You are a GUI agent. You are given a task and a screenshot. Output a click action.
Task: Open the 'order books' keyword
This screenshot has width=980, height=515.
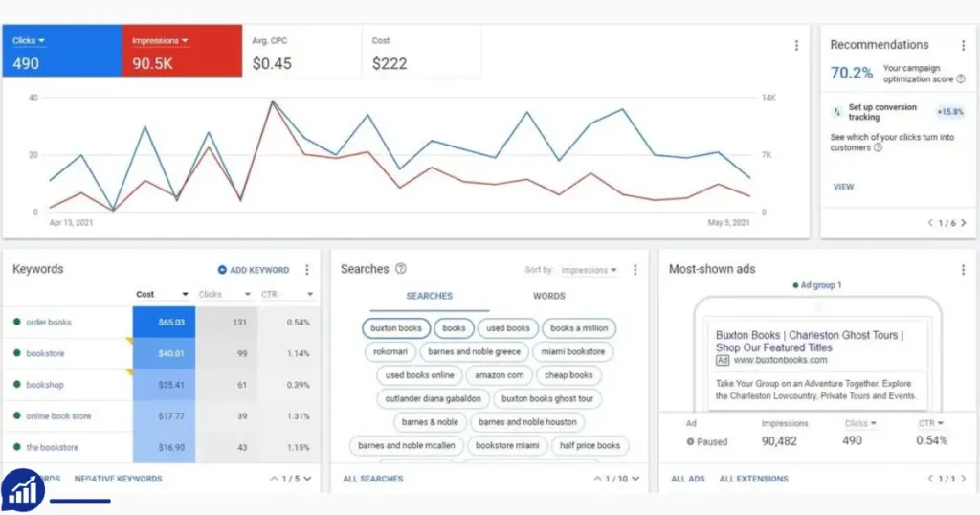tap(49, 323)
